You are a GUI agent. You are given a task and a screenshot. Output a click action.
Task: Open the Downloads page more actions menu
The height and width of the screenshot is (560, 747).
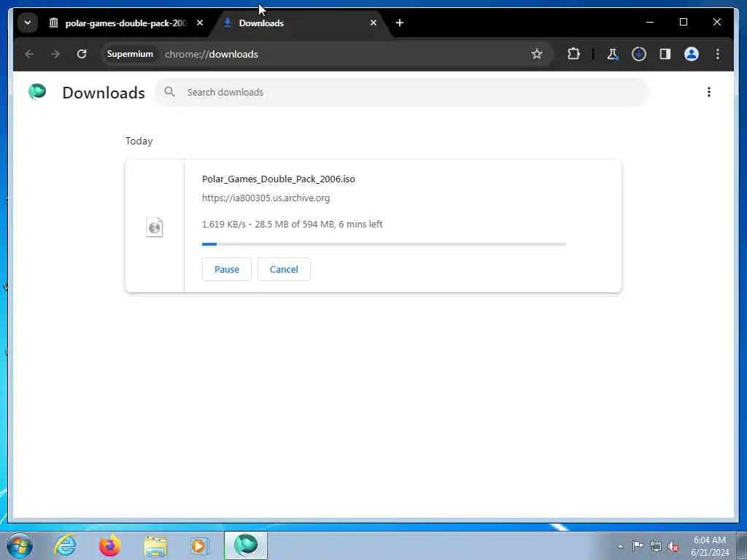point(709,92)
